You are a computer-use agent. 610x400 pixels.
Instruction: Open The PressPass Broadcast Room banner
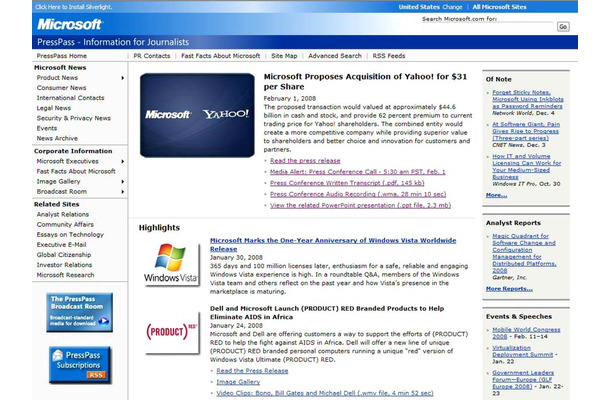[79, 312]
